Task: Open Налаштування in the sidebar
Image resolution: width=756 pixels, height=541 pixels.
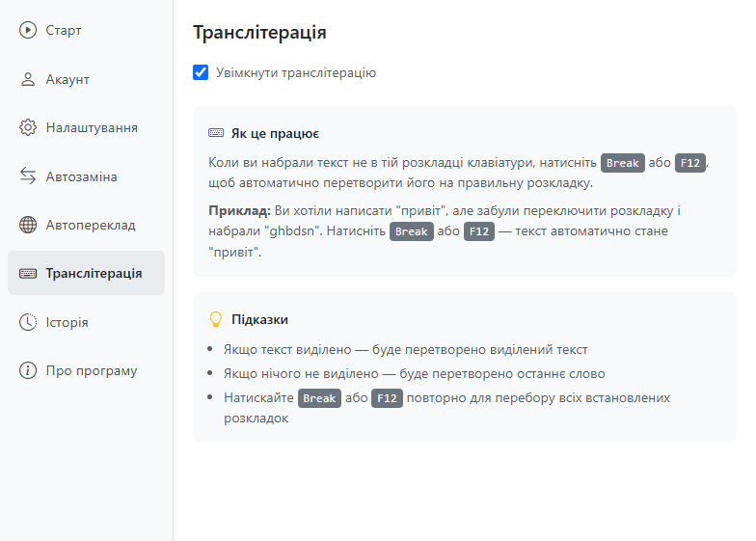Action: (87, 127)
